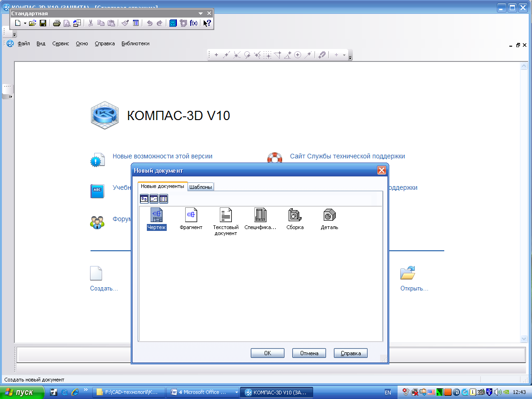The image size is (532, 399).
Task: Toggle the snap magnet icon
Action: [x=322, y=54]
